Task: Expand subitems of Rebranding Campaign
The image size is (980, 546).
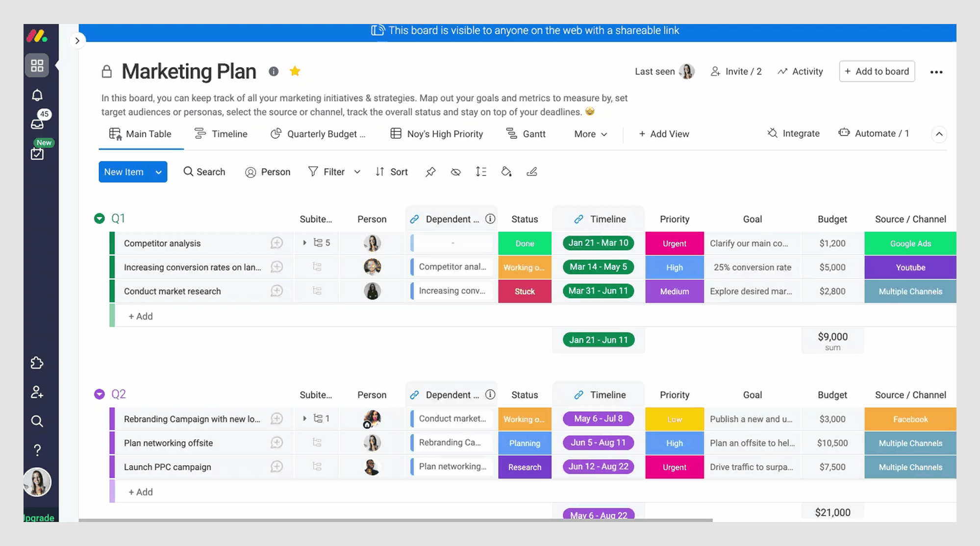Action: pyautogui.click(x=304, y=419)
